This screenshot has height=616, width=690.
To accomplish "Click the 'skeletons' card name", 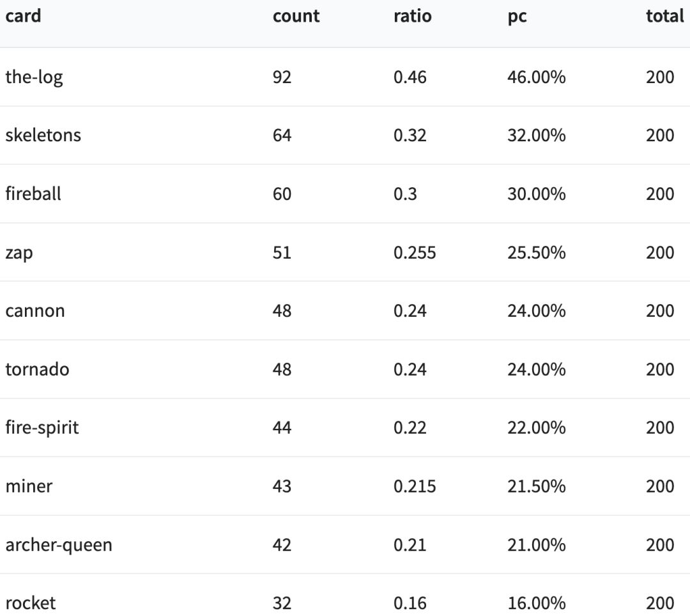I will point(43,135).
